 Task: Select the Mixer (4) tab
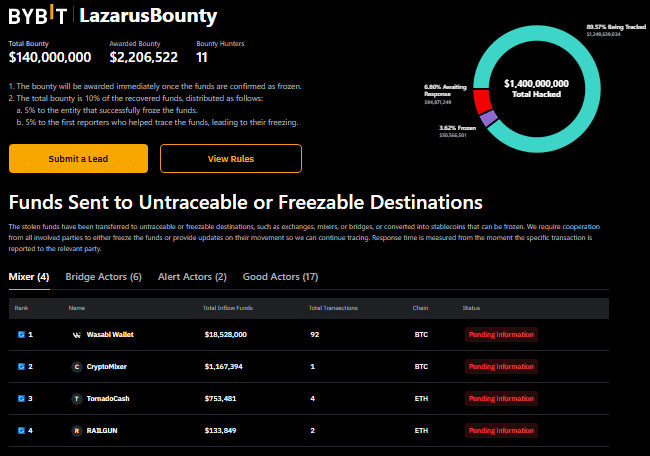(x=29, y=276)
